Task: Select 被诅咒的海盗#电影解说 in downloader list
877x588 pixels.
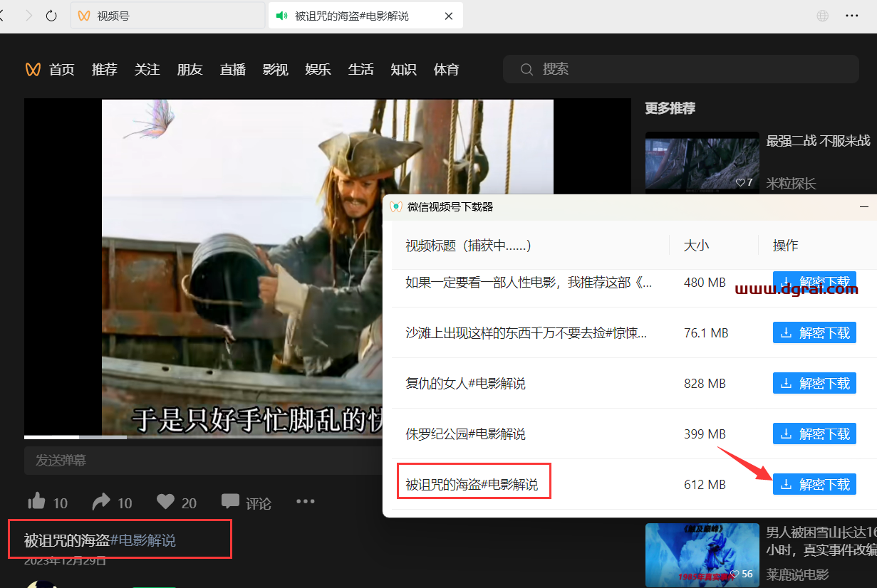Action: pos(472,484)
